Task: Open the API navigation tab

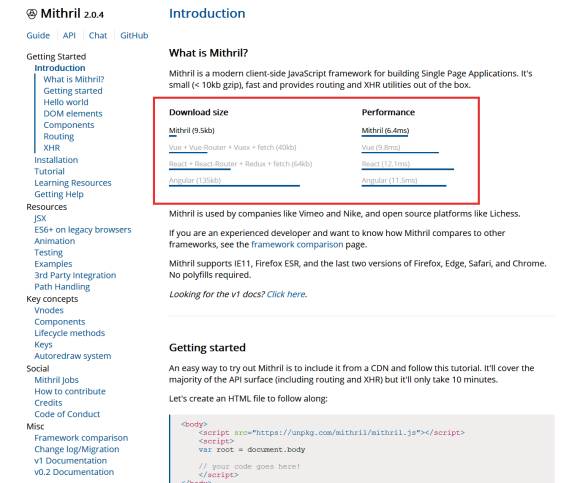Action: tap(69, 36)
